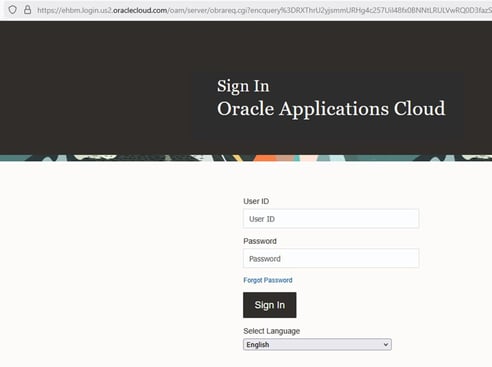The height and width of the screenshot is (367, 492).
Task: Click the shield tracking protection icon
Action: 13,10
